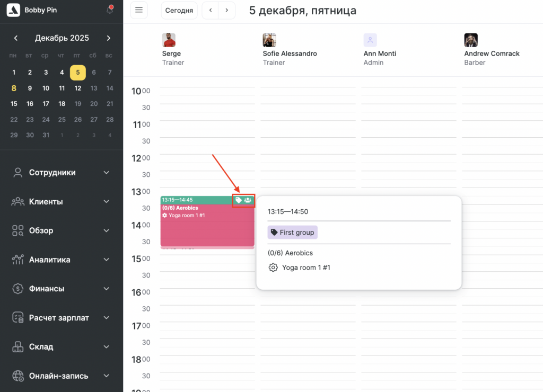Show next month in mini calendar
This screenshot has height=392, width=543.
pyautogui.click(x=109, y=38)
